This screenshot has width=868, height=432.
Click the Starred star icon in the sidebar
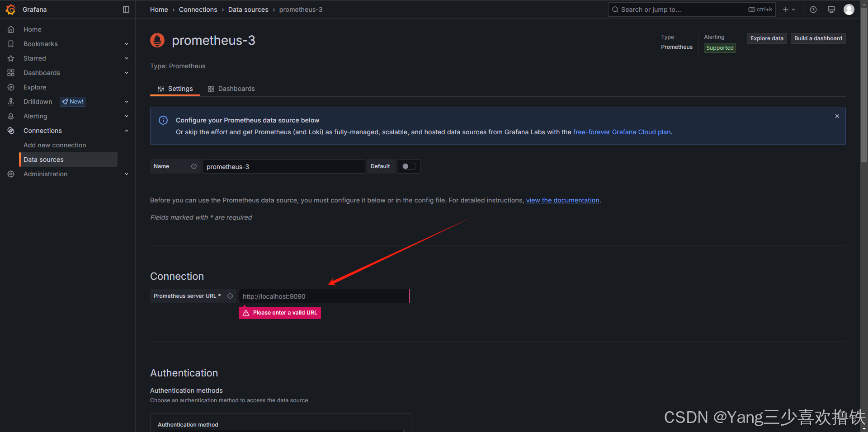coord(11,58)
